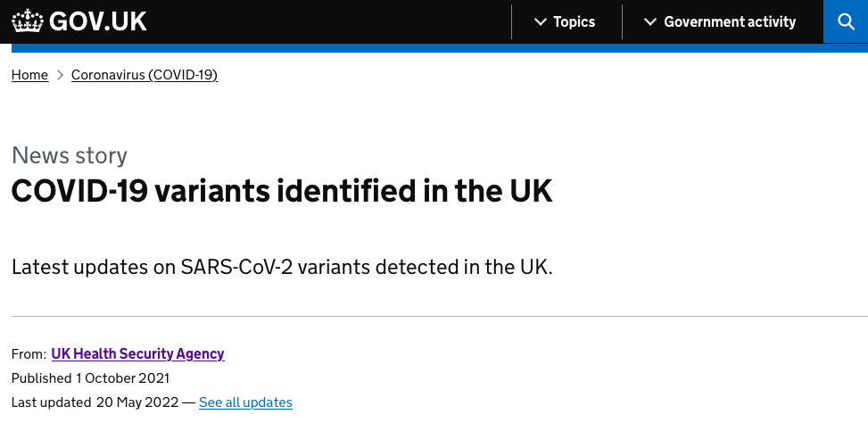The height and width of the screenshot is (431, 868).
Task: Open the search magnifier icon
Action: point(846,21)
